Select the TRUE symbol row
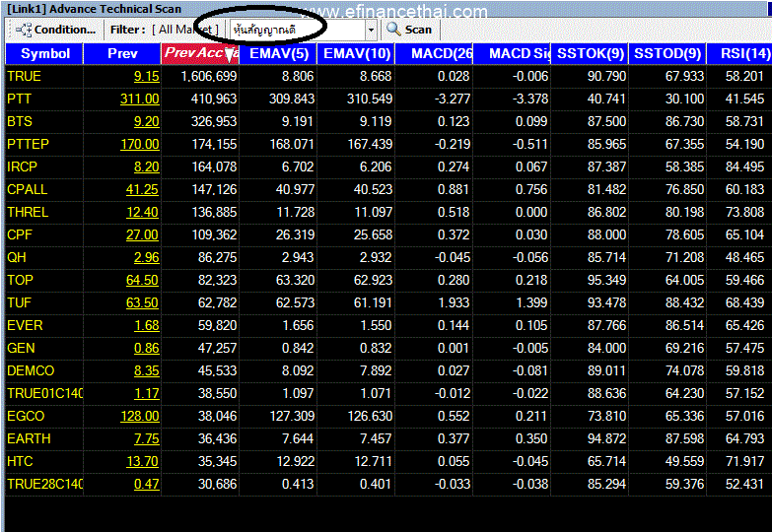This screenshot has height=532, width=772. click(x=387, y=77)
